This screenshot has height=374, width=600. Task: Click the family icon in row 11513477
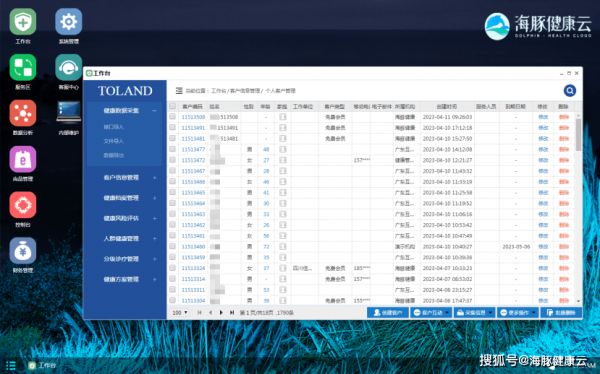point(282,149)
